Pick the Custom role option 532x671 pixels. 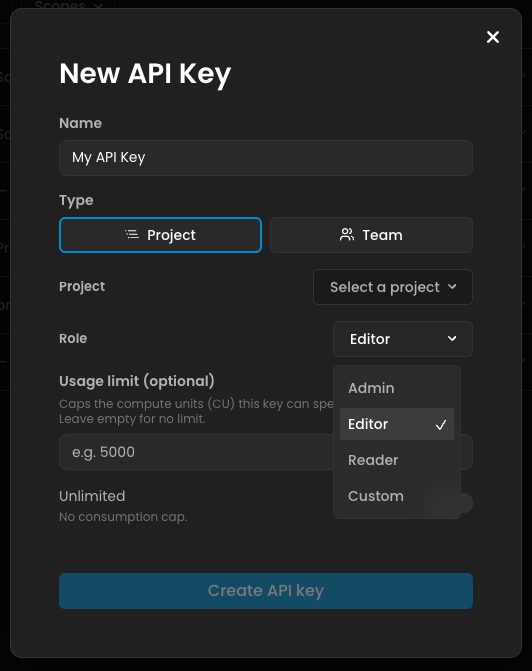pos(397,496)
